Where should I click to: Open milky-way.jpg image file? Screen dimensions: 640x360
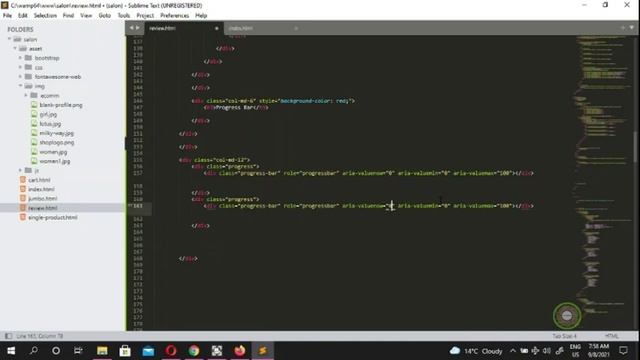56,133
